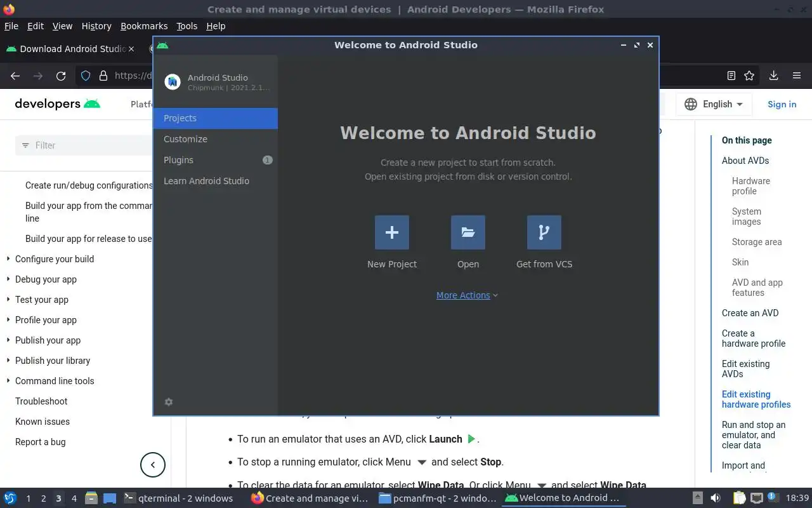Screen dimensions: 812x508
Task: Open the View menu in Firefox
Action: click(62, 26)
